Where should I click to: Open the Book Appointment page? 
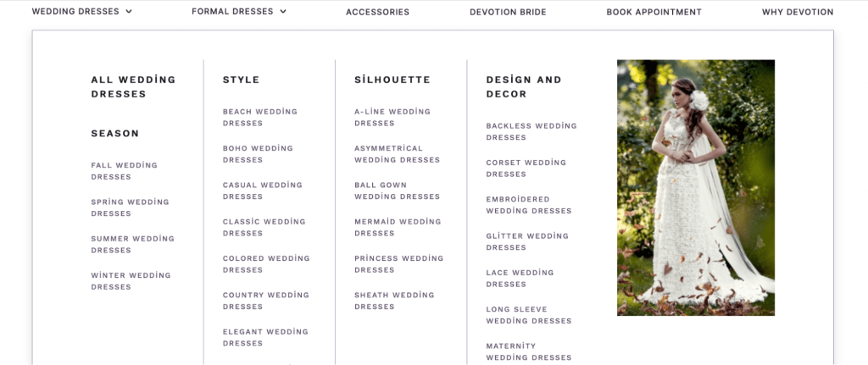[x=654, y=12]
